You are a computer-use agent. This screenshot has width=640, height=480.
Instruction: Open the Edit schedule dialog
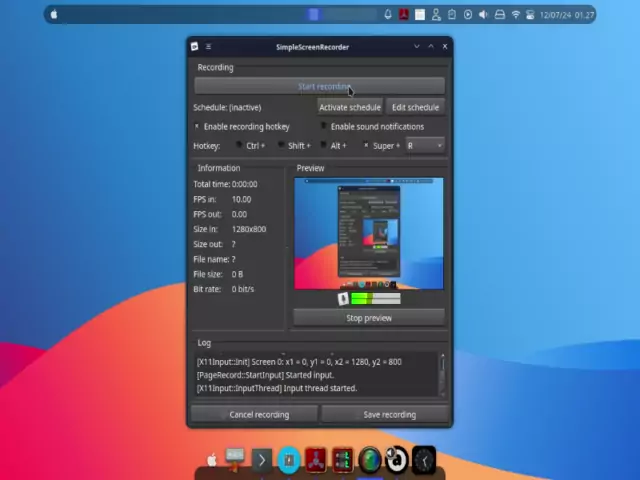[x=415, y=107]
